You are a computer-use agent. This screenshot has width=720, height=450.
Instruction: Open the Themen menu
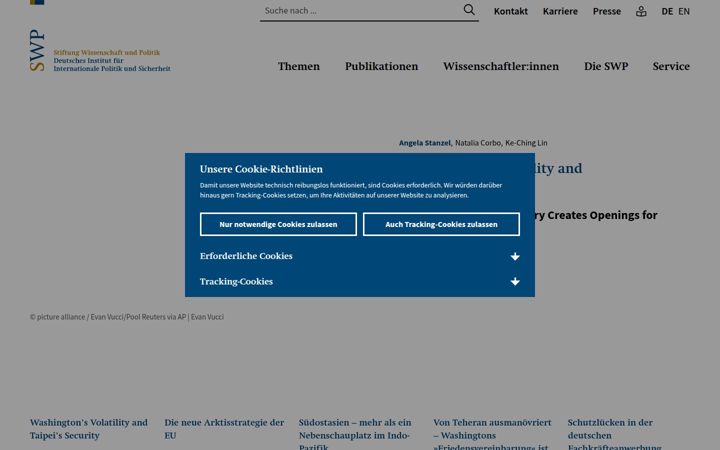(298, 66)
